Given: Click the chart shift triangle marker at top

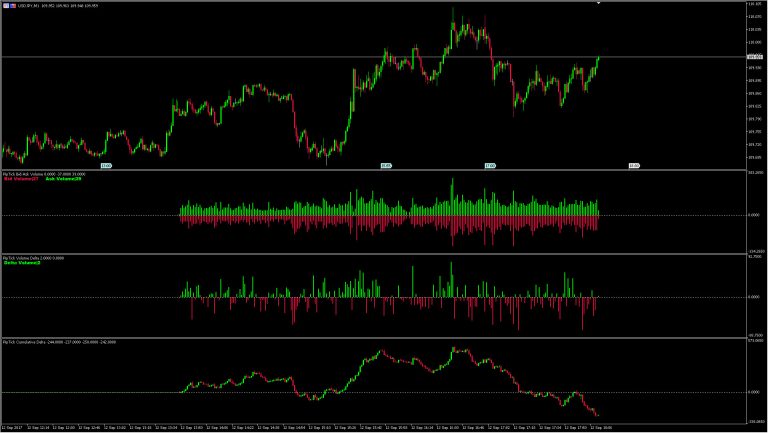Looking at the screenshot, I should tap(598, 3).
